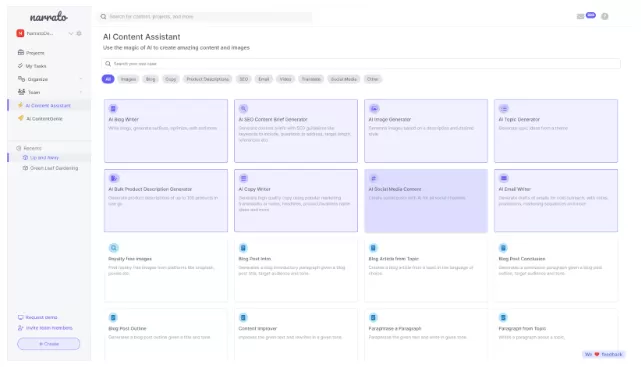Click the We love feedback button

(x=604, y=354)
